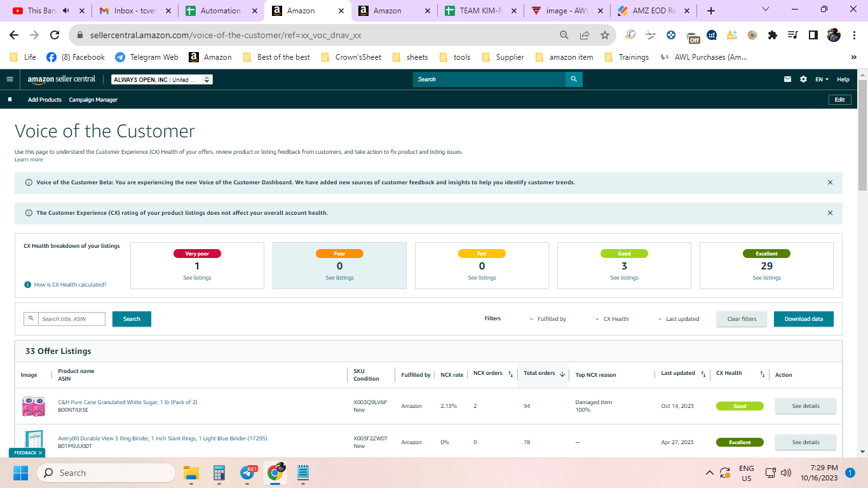Open the Seller Central mail messages icon

788,79
